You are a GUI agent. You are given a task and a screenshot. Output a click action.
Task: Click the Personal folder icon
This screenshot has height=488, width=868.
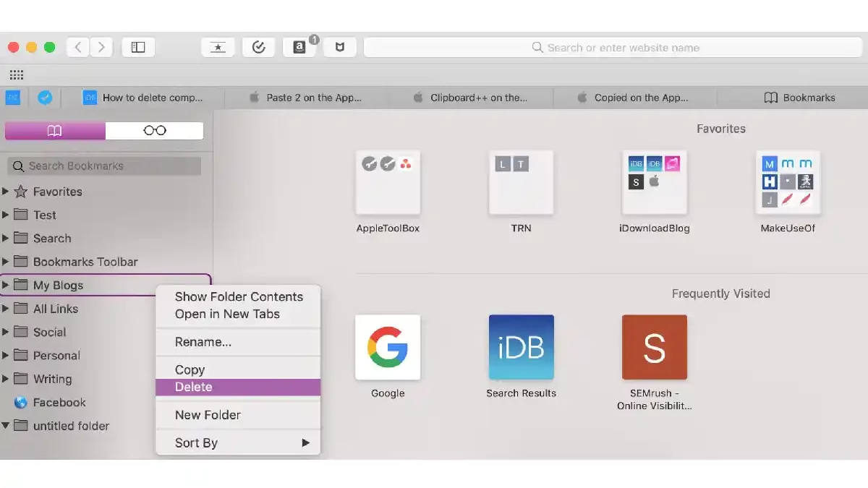(20, 356)
